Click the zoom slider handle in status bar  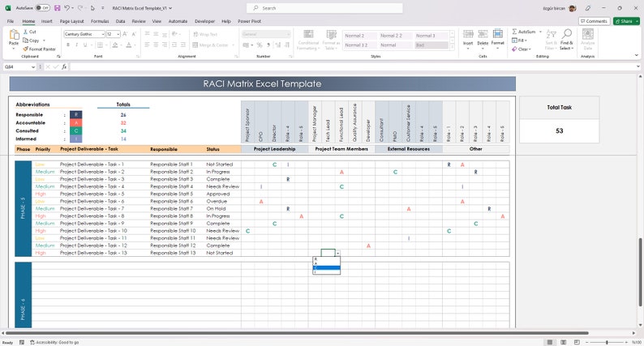607,342
